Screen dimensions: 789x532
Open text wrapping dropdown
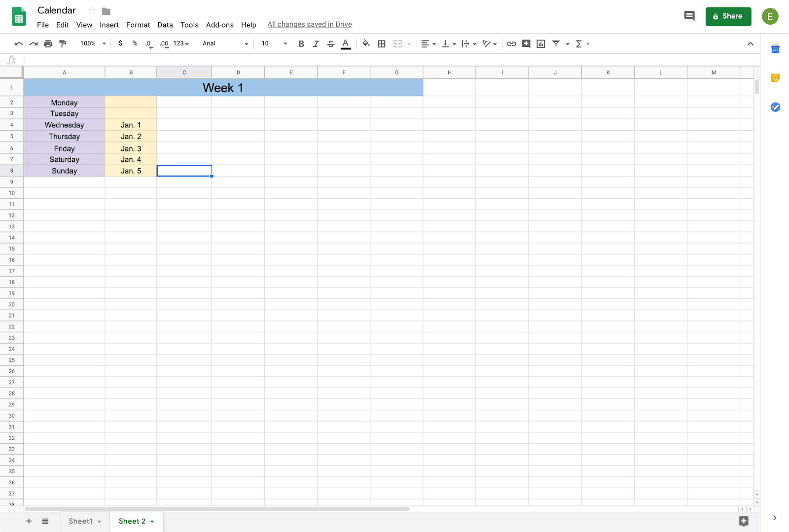point(469,44)
